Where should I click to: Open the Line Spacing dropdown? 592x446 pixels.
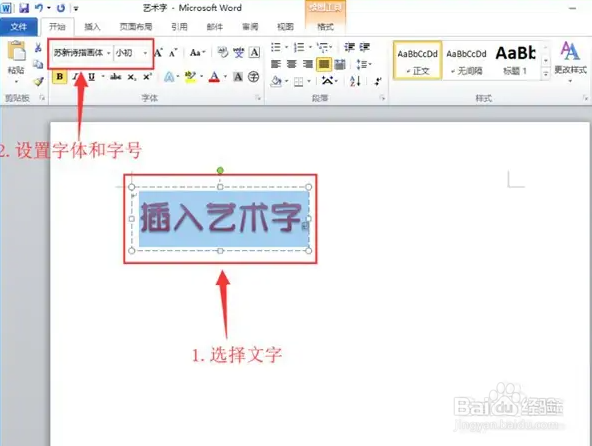[x=364, y=64]
